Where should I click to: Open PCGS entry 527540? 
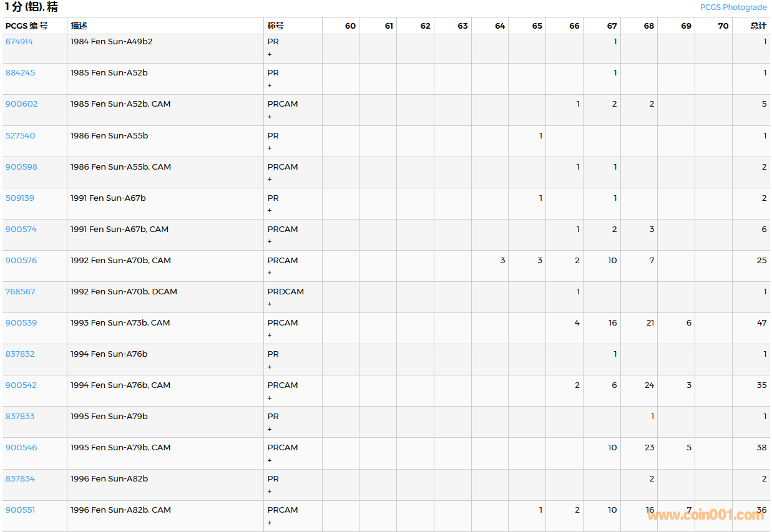(x=21, y=135)
